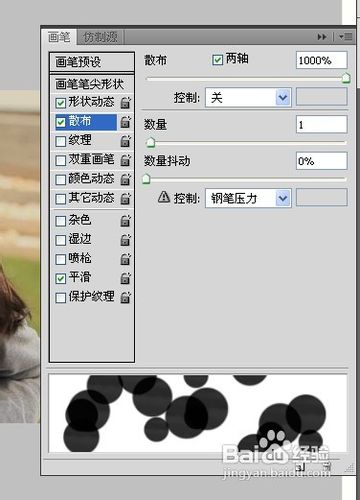The image size is (360, 500).
Task: Enable the 颜色动态 checkbox
Action: coord(61,180)
